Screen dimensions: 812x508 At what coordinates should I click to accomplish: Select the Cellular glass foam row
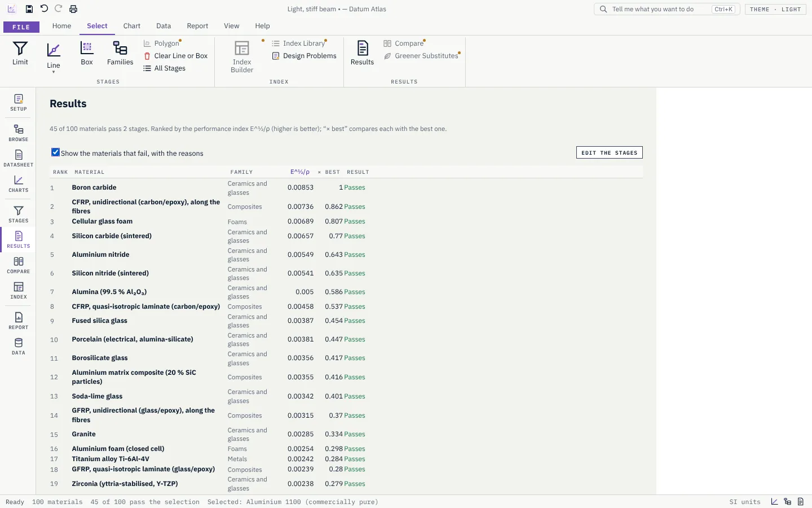click(x=346, y=221)
